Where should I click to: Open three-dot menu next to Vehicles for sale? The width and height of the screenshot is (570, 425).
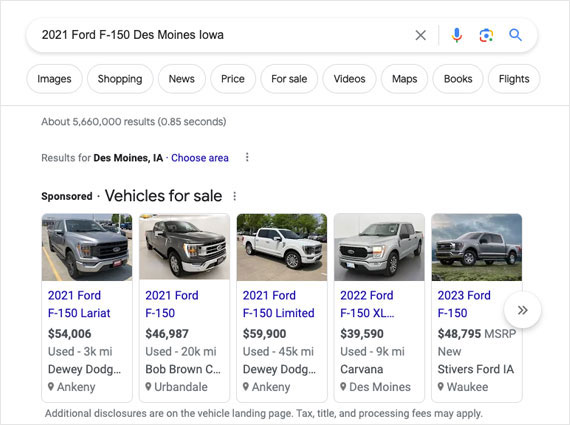click(234, 196)
